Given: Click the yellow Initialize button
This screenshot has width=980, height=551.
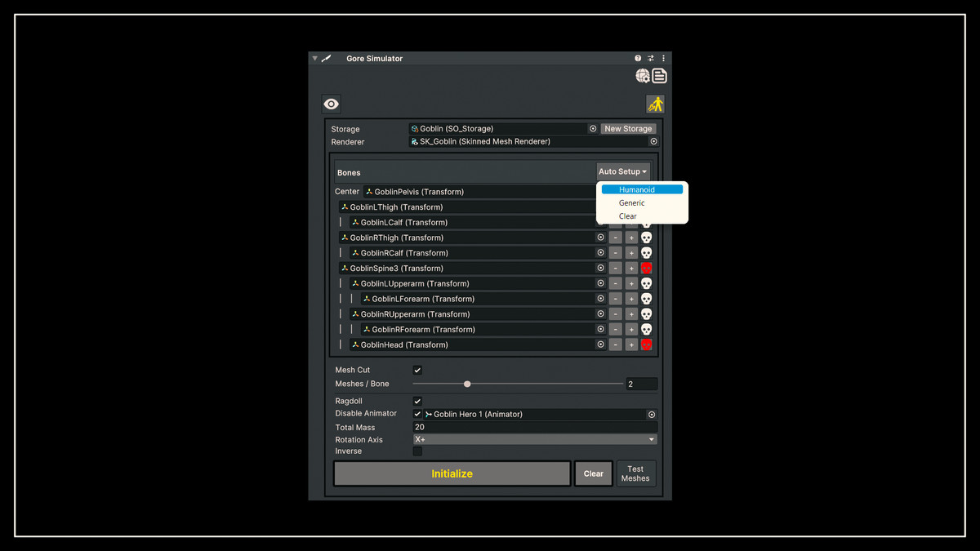Looking at the screenshot, I should [452, 473].
